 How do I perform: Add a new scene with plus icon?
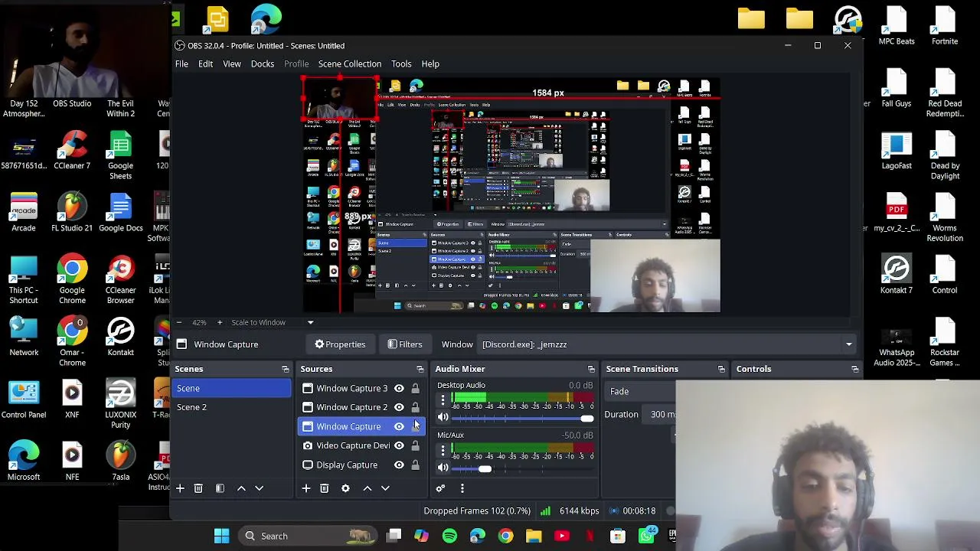click(x=180, y=488)
